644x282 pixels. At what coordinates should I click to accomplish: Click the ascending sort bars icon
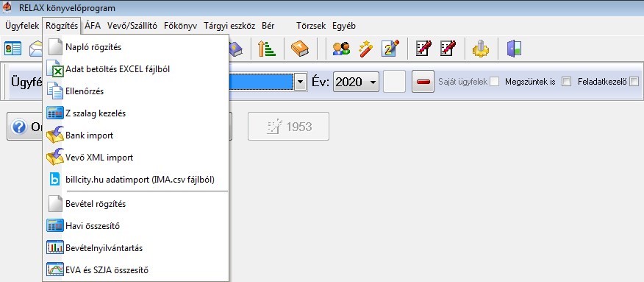pos(267,49)
